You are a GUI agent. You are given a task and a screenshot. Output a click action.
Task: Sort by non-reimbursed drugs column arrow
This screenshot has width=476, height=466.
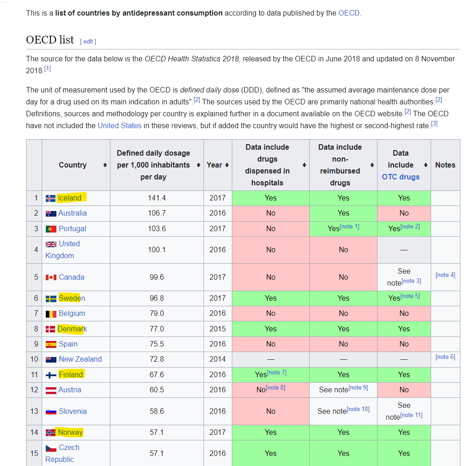point(372,165)
